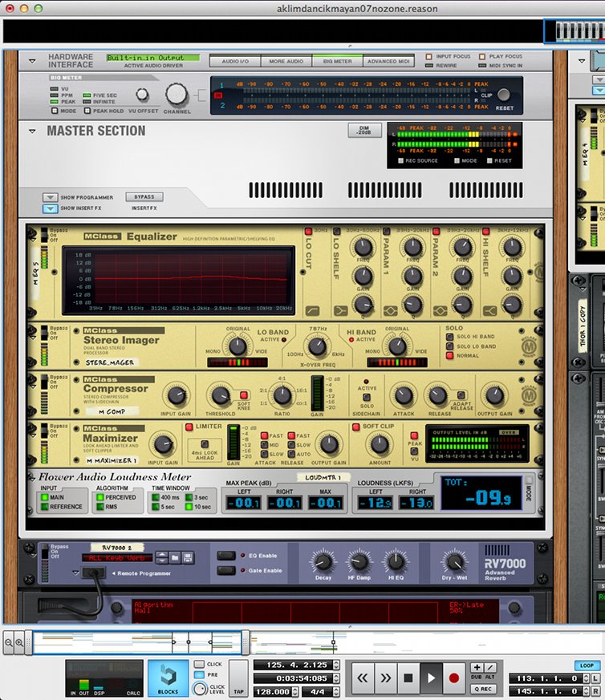Switch to MORE AUDIO tab
This screenshot has width=605, height=700.
tap(286, 61)
